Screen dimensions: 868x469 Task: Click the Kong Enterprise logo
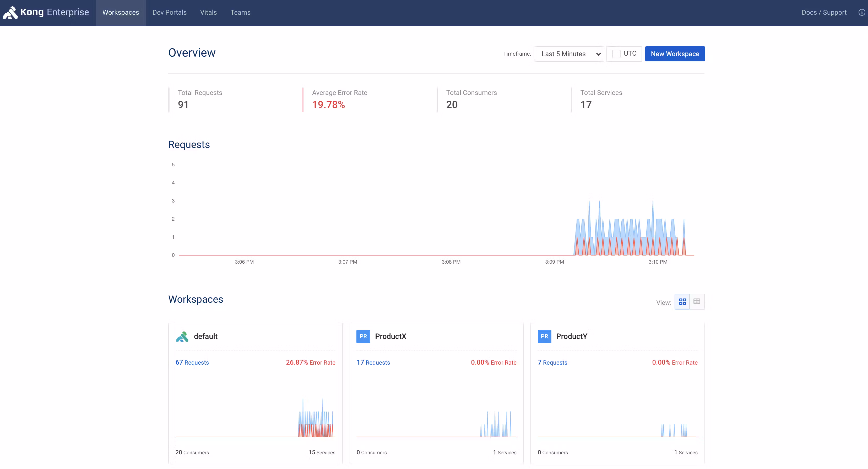pyautogui.click(x=46, y=13)
